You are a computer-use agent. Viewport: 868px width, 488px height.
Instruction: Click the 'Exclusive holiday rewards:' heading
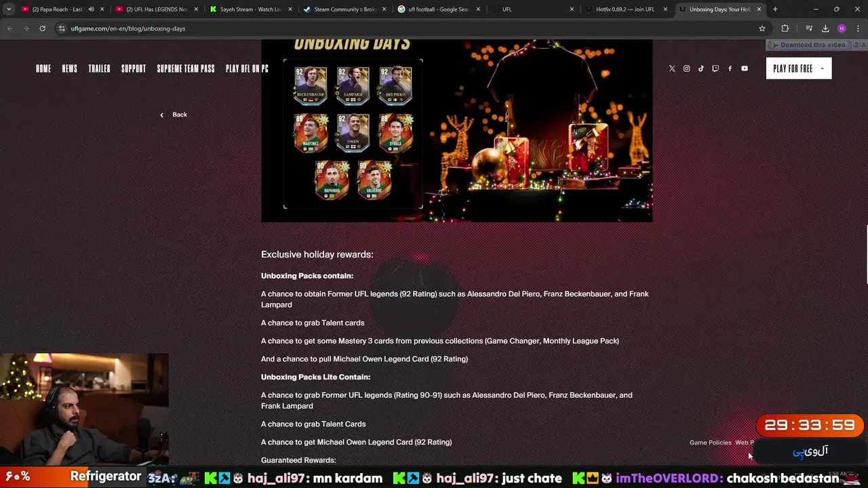pos(317,254)
